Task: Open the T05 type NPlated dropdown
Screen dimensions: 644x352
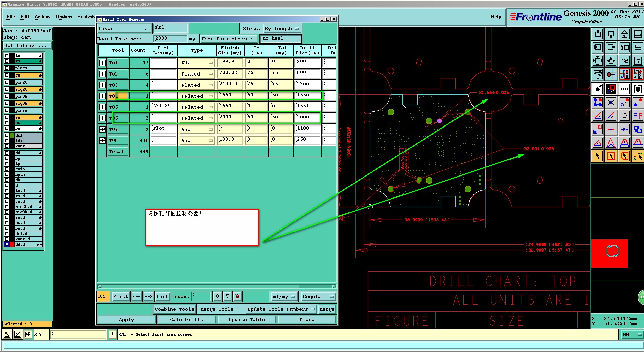Action: (x=197, y=107)
